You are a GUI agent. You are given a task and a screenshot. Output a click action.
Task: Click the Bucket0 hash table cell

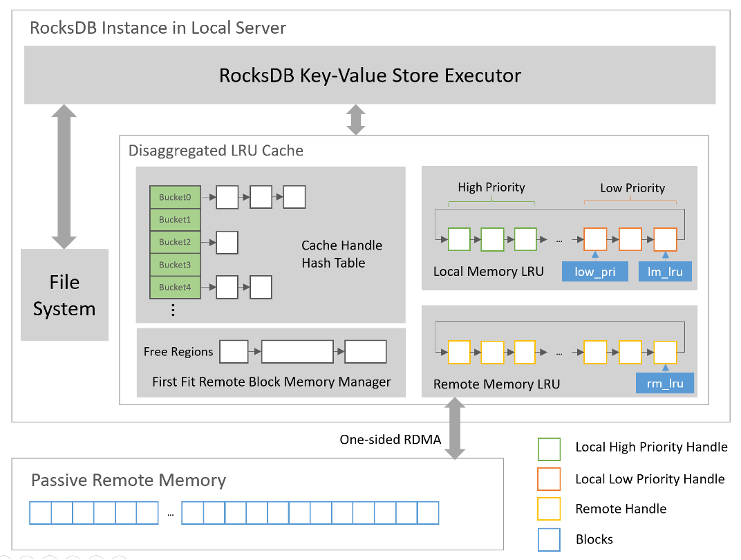[x=175, y=197]
